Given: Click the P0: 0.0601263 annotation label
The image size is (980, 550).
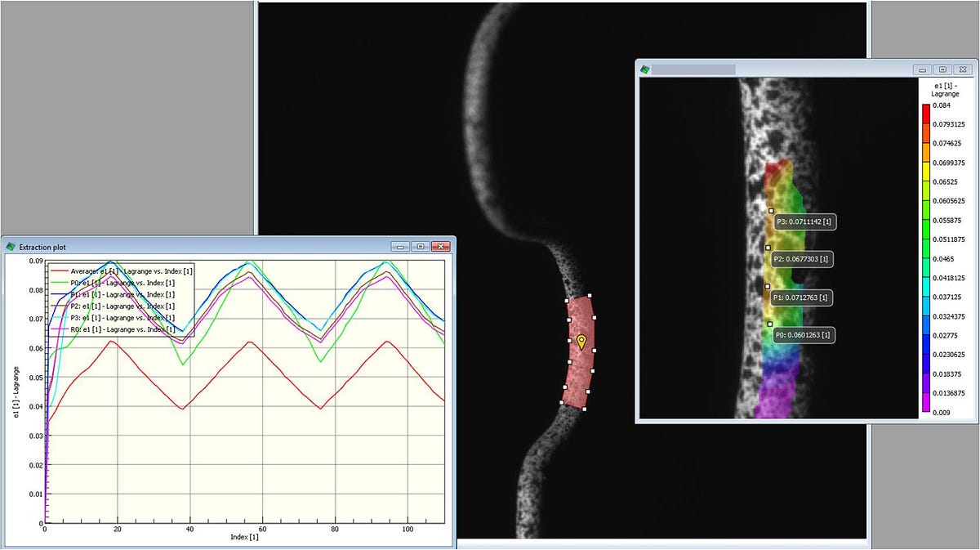Looking at the screenshot, I should (x=803, y=335).
